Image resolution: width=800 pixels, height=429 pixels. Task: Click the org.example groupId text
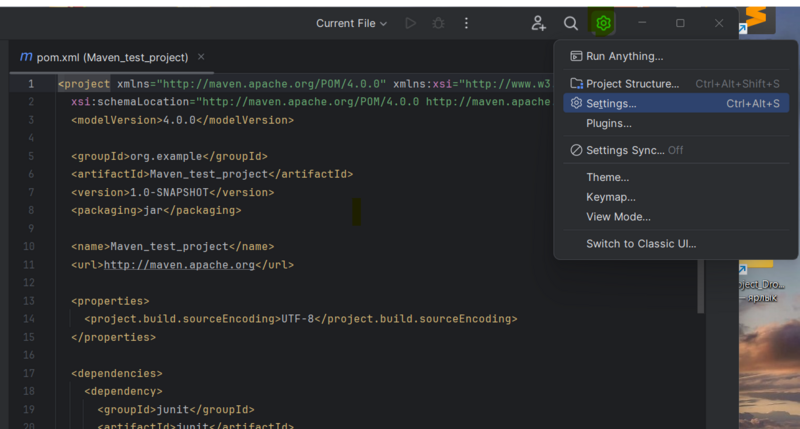point(166,156)
